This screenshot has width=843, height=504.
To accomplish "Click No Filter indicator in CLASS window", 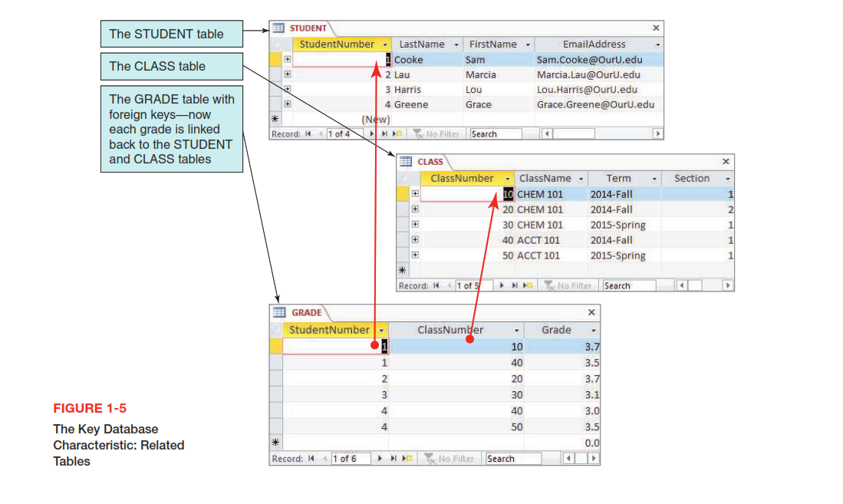I will (568, 285).
